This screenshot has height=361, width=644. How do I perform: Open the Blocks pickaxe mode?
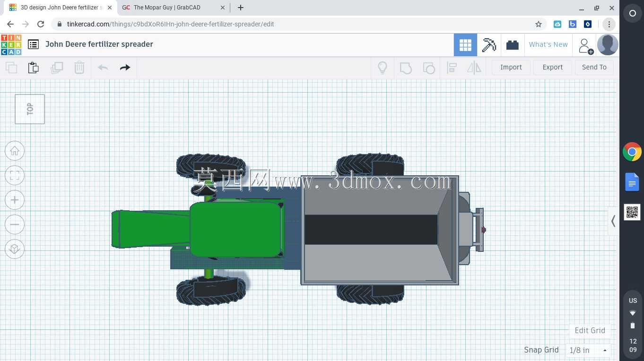coord(489,45)
